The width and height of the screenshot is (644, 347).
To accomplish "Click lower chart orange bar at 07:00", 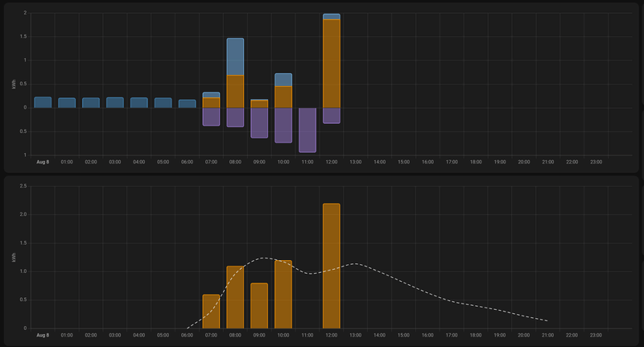I will pyautogui.click(x=211, y=312).
